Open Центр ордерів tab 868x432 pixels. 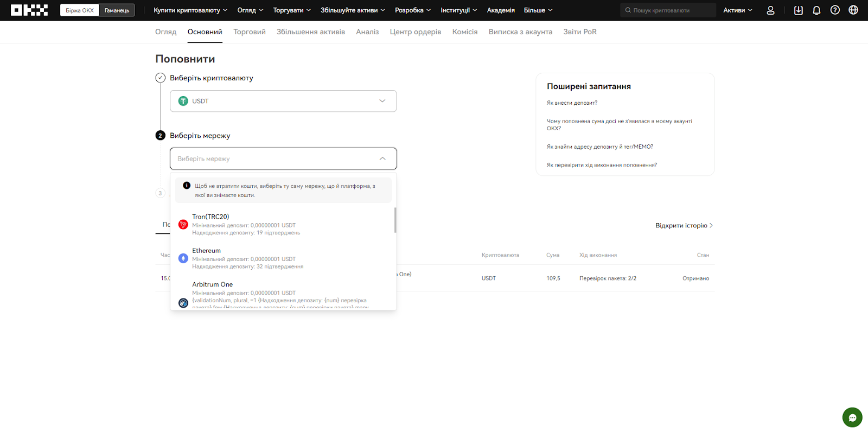click(416, 31)
